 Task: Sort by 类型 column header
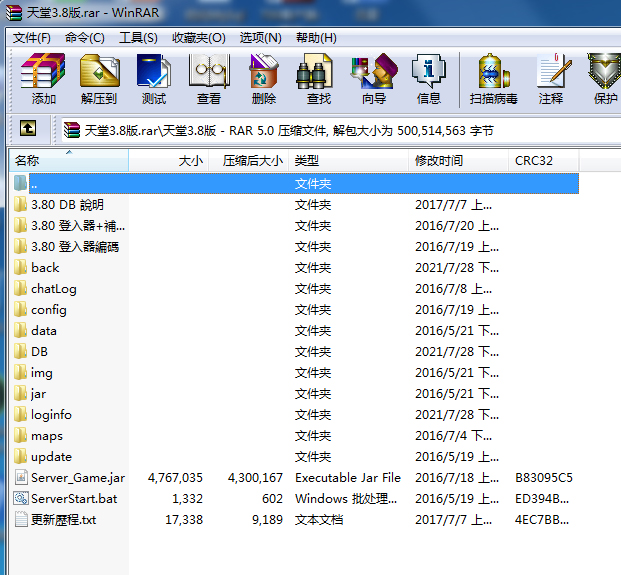coord(349,160)
